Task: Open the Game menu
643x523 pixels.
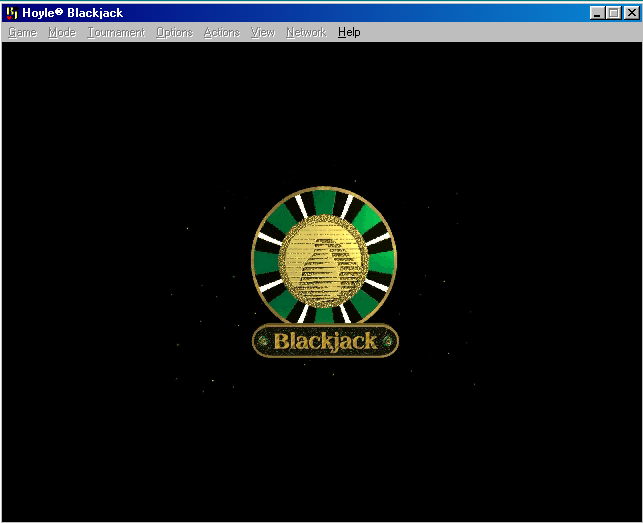Action: 23,32
